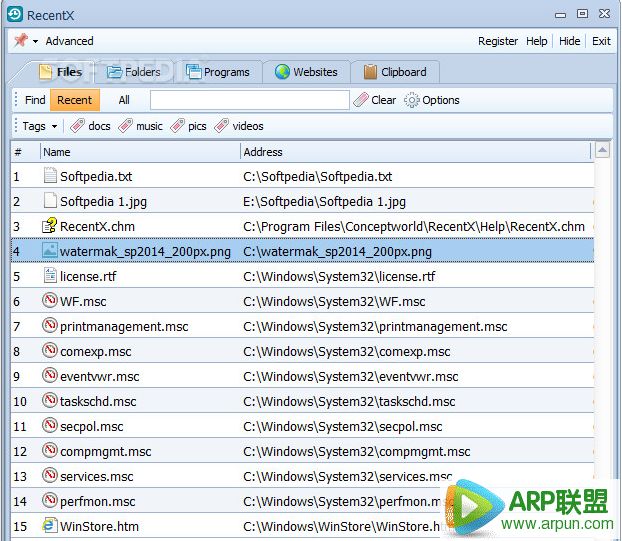The height and width of the screenshot is (541, 622).
Task: Expand the Tags dropdown
Action: coord(40,126)
